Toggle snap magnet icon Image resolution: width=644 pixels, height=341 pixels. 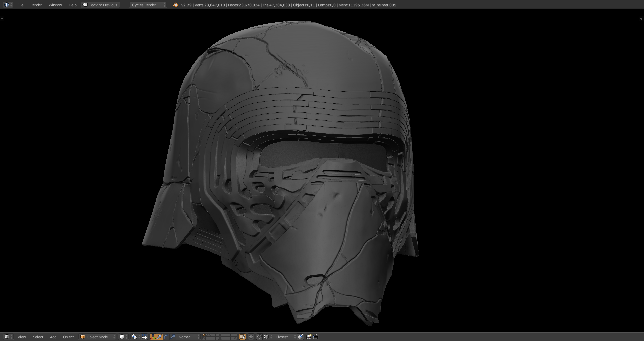click(259, 337)
